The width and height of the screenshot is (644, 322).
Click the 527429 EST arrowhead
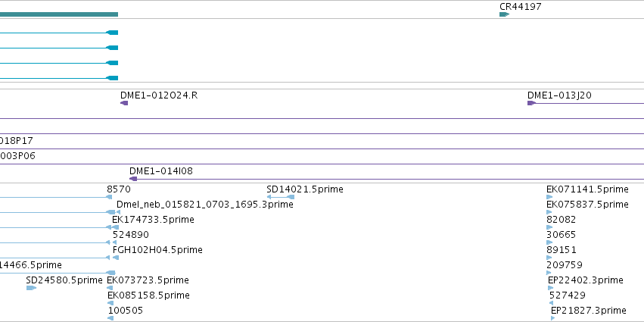click(x=551, y=303)
